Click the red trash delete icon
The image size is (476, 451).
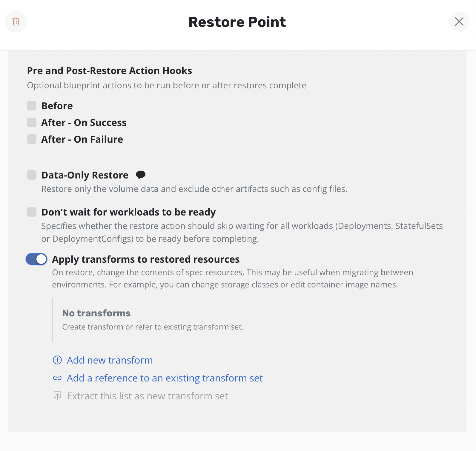coord(16,21)
